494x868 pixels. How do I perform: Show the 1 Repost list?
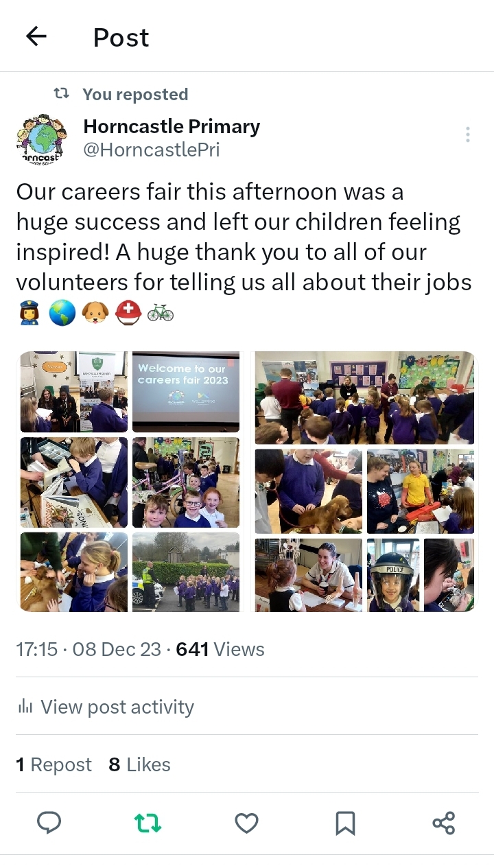(54, 764)
